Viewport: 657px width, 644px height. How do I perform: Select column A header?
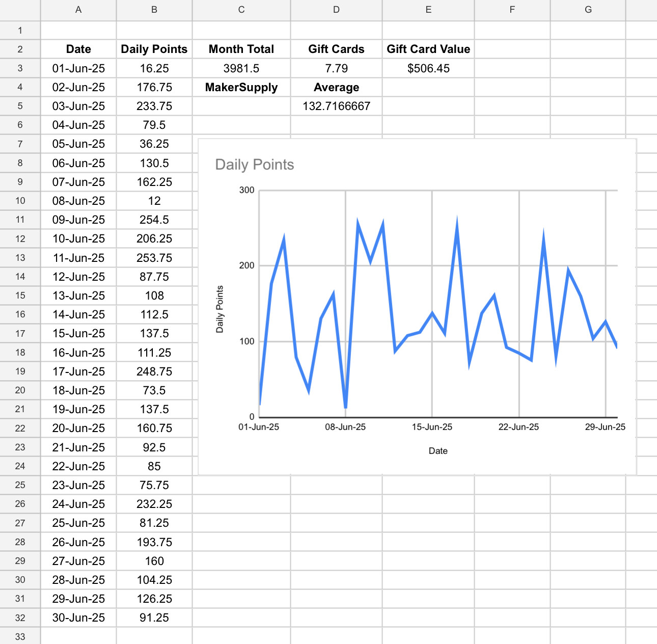78,10
